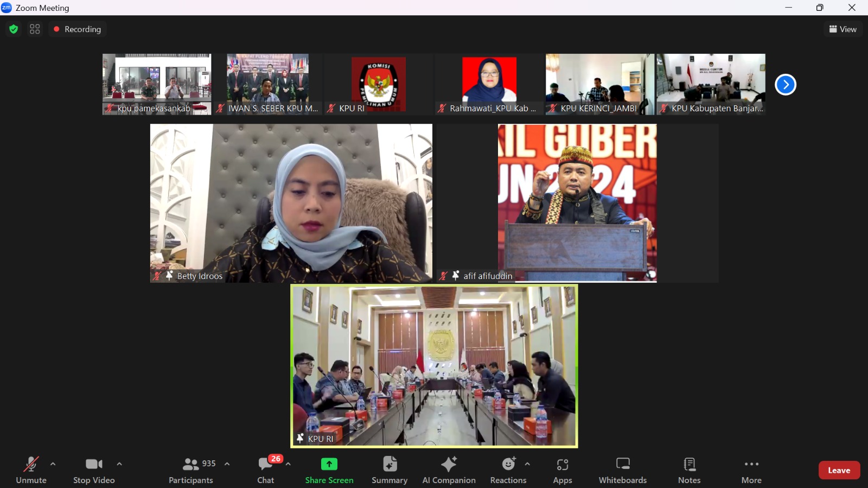The image size is (868, 488).
Task: Expand audio options arrow next to Unmute
Action: [x=53, y=464]
